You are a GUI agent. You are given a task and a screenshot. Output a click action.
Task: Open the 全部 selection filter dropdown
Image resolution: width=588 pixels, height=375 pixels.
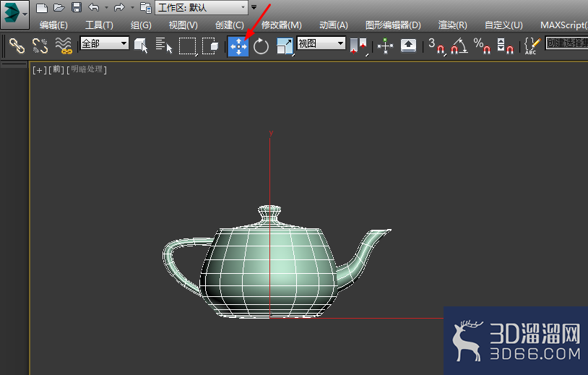[x=104, y=43]
